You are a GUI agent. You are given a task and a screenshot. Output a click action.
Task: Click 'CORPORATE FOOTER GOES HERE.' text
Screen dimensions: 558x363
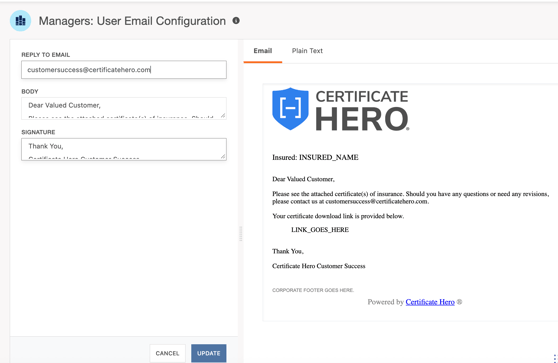pos(313,290)
